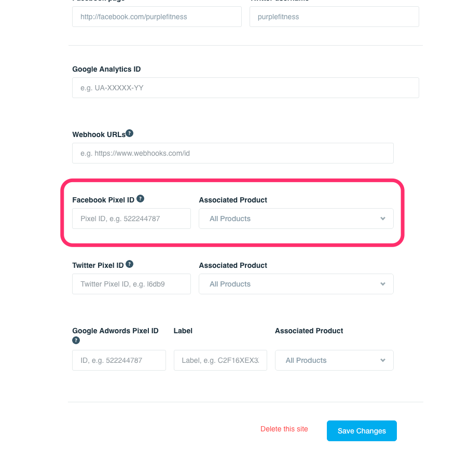Click the chevron arrow in Adwords product dropdown
469x476 pixels.
(x=383, y=360)
